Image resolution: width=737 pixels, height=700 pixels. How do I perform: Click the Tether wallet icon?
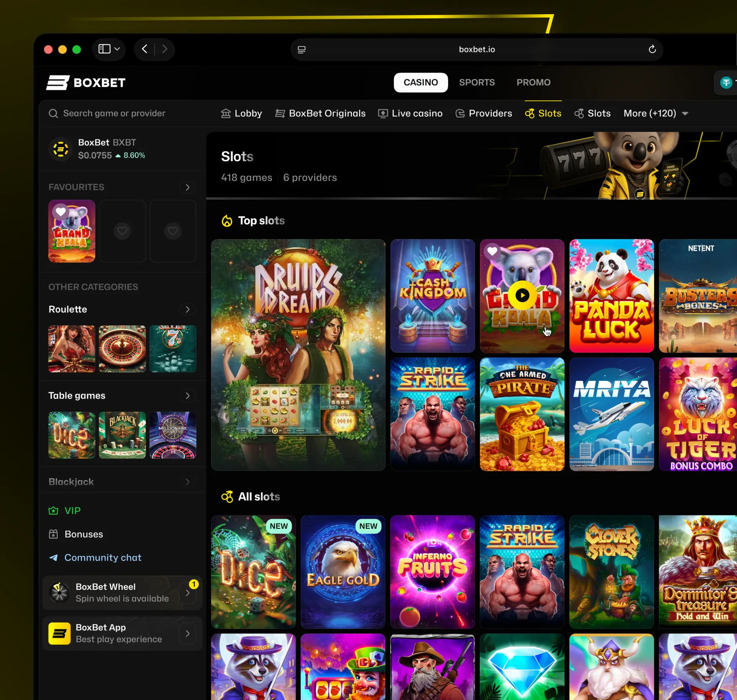[x=726, y=82]
